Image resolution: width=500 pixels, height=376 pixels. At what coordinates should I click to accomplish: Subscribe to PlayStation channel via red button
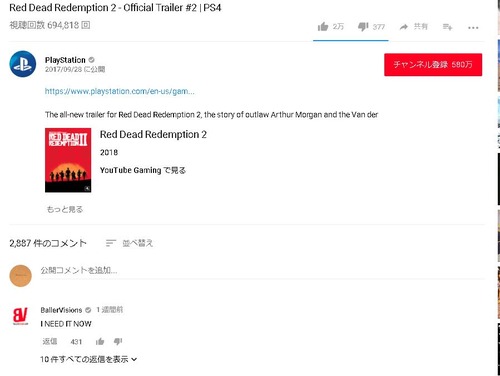tap(433, 65)
